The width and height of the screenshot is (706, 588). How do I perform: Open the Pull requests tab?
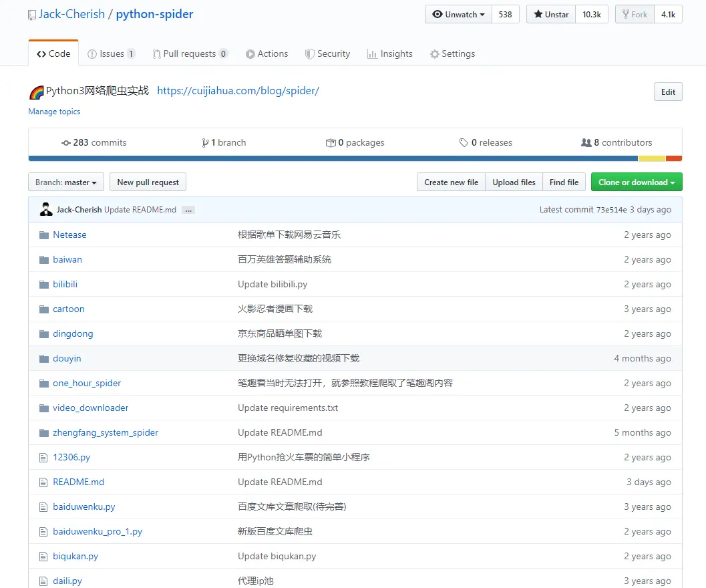click(x=190, y=54)
